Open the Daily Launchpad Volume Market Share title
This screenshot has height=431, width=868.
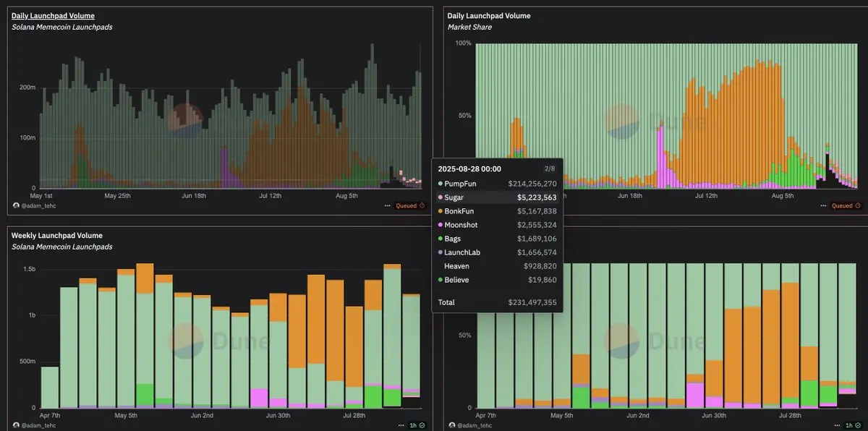coord(488,15)
